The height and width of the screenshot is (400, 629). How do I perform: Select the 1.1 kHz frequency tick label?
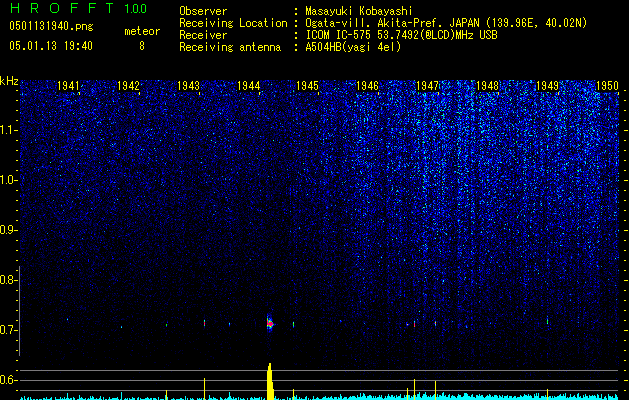coord(8,131)
